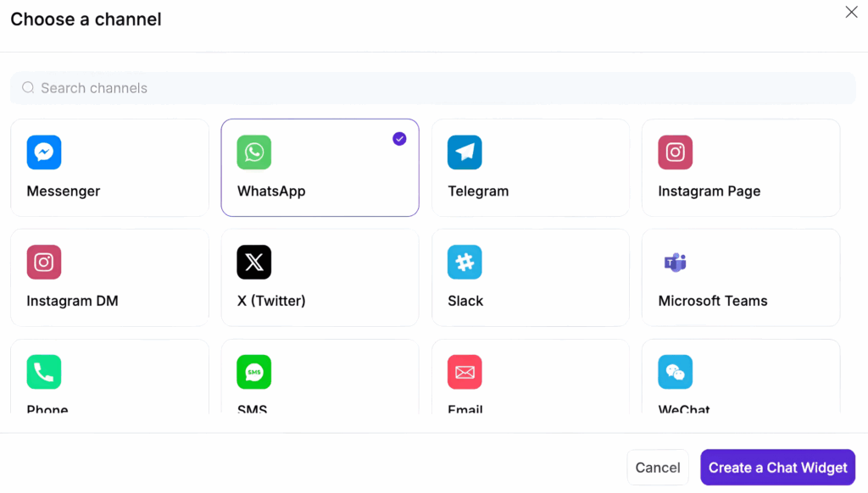Select the WeChat channel icon

pos(675,372)
